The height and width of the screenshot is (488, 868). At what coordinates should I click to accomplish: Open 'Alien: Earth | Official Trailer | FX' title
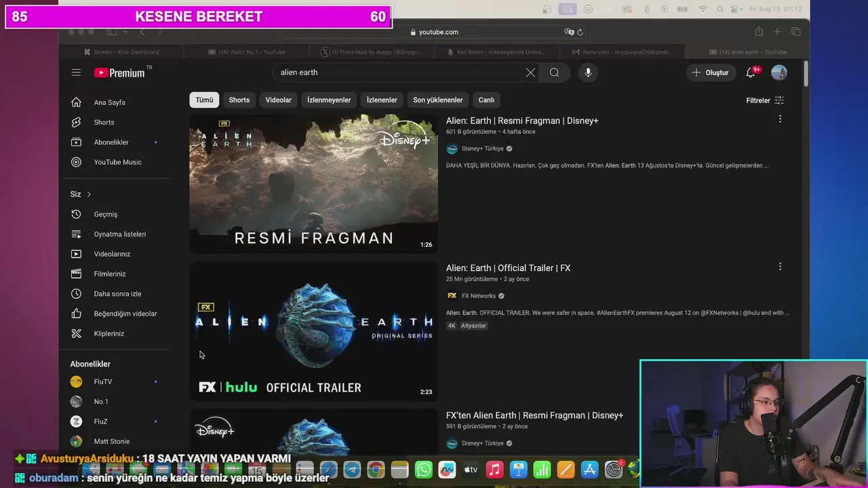[508, 268]
